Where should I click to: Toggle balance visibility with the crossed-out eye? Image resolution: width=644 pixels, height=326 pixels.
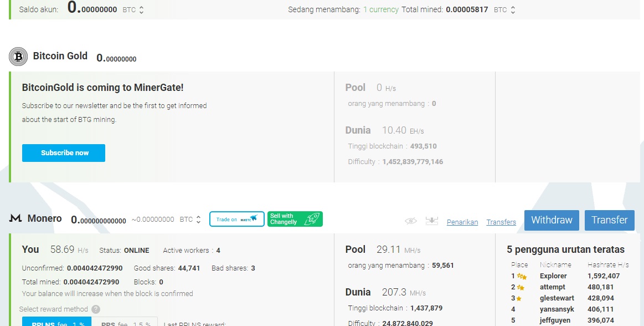[x=410, y=221]
